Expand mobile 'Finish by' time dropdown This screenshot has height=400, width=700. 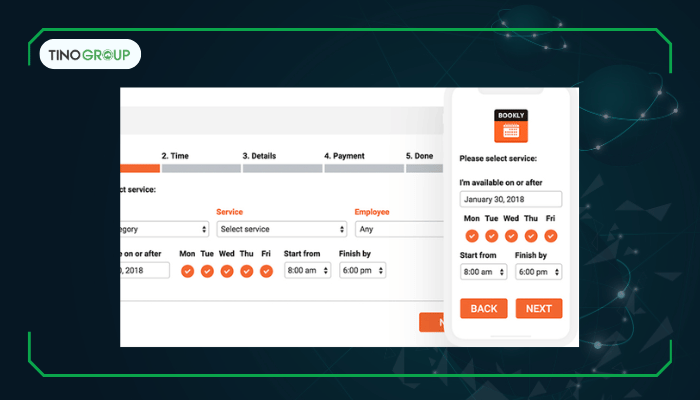point(539,272)
